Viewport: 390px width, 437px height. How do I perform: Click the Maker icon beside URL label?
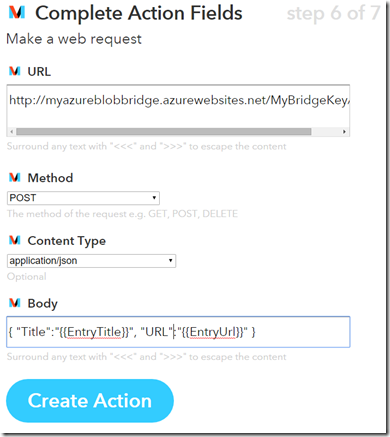coord(15,71)
